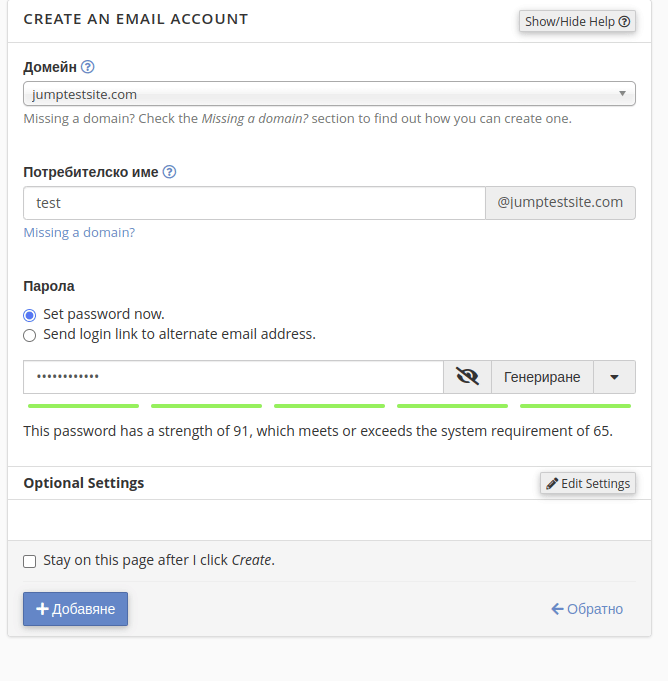Click into the masked password field

(233, 377)
